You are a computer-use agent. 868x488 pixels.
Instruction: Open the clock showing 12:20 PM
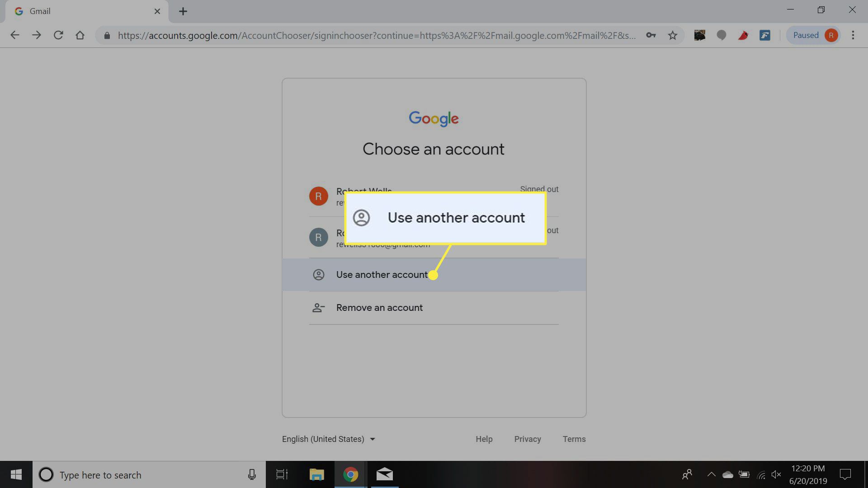(x=808, y=474)
